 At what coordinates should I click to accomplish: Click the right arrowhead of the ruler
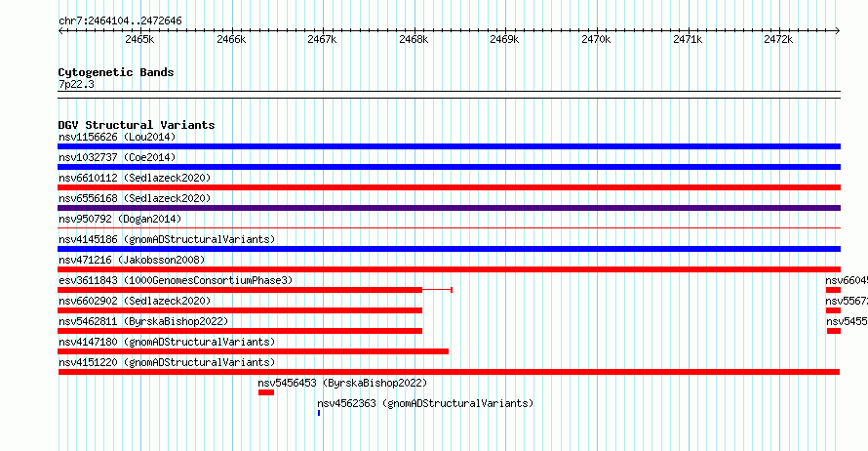pos(838,31)
